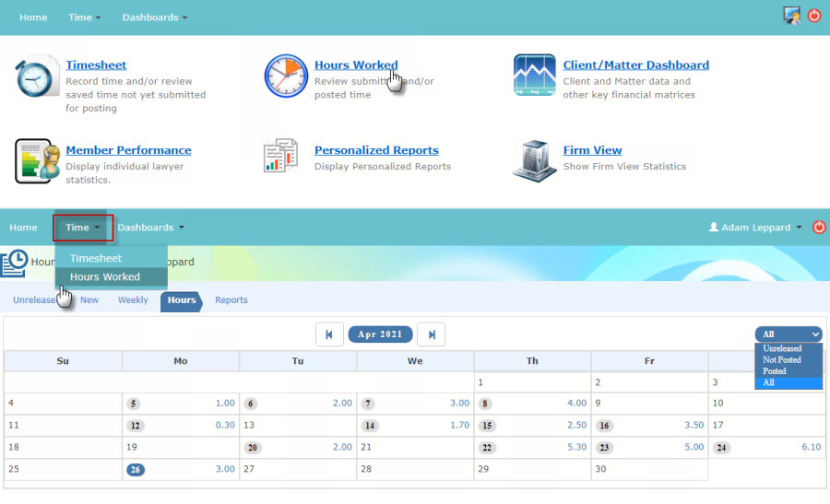Click Home in the top navigation bar

click(x=33, y=18)
